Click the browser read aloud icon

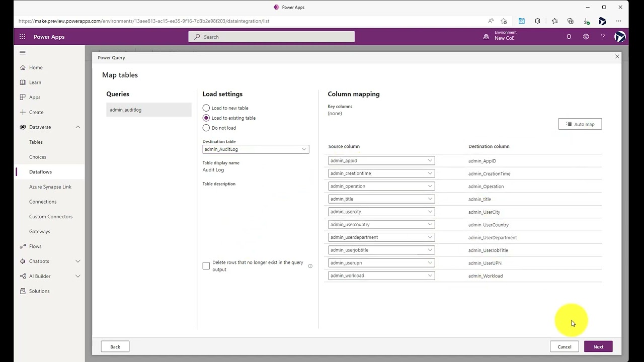point(491,21)
